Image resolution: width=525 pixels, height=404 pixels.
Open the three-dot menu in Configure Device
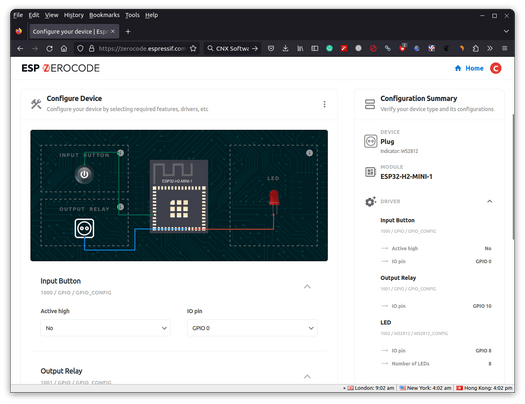[324, 104]
